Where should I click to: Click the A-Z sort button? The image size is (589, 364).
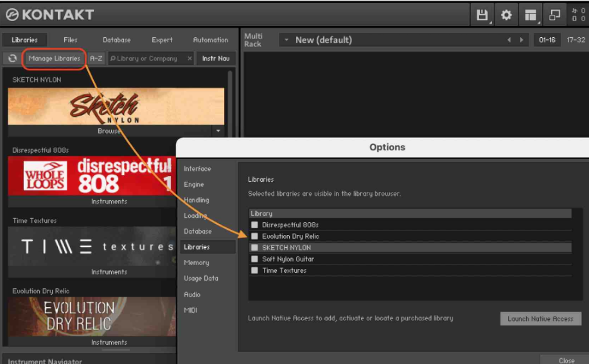pyautogui.click(x=96, y=58)
